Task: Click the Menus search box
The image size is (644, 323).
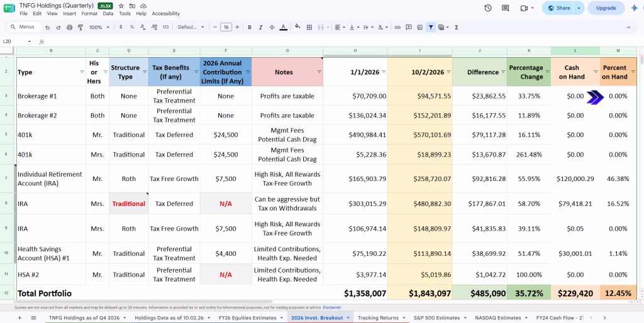Action: (x=25, y=27)
